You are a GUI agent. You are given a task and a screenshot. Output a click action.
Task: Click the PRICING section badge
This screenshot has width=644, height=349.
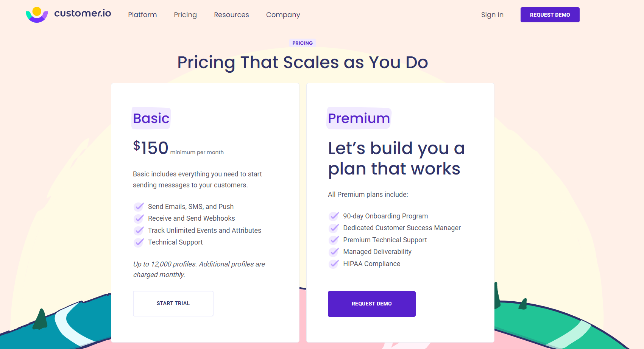point(303,43)
